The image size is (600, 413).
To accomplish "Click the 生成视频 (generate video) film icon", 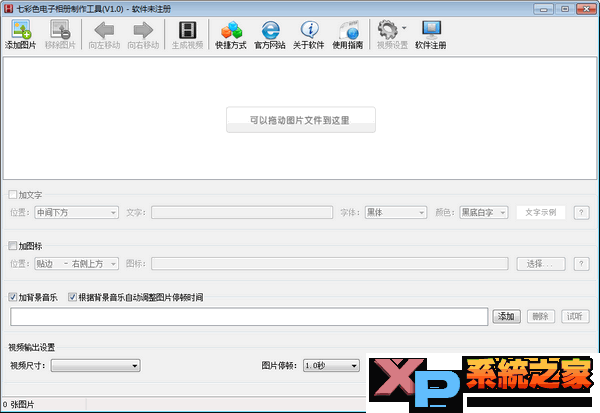I will [x=188, y=30].
